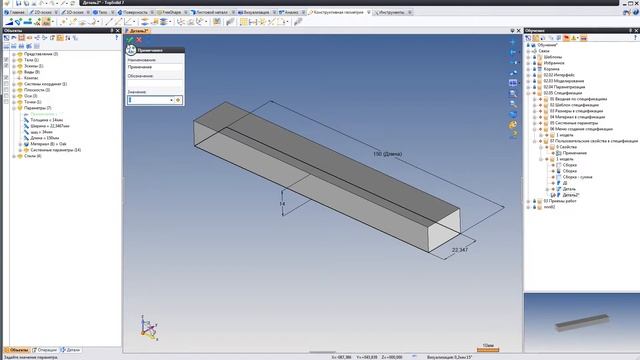The height and width of the screenshot is (360, 640).
Task: Click the highlighted orange icon in Объекты toolbar
Action: (60, 38)
